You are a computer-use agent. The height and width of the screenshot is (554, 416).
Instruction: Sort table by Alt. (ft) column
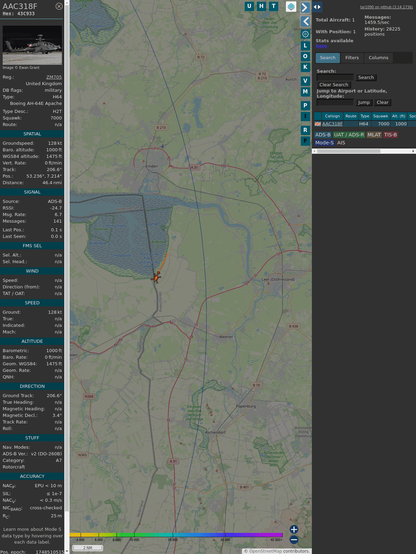click(x=399, y=116)
